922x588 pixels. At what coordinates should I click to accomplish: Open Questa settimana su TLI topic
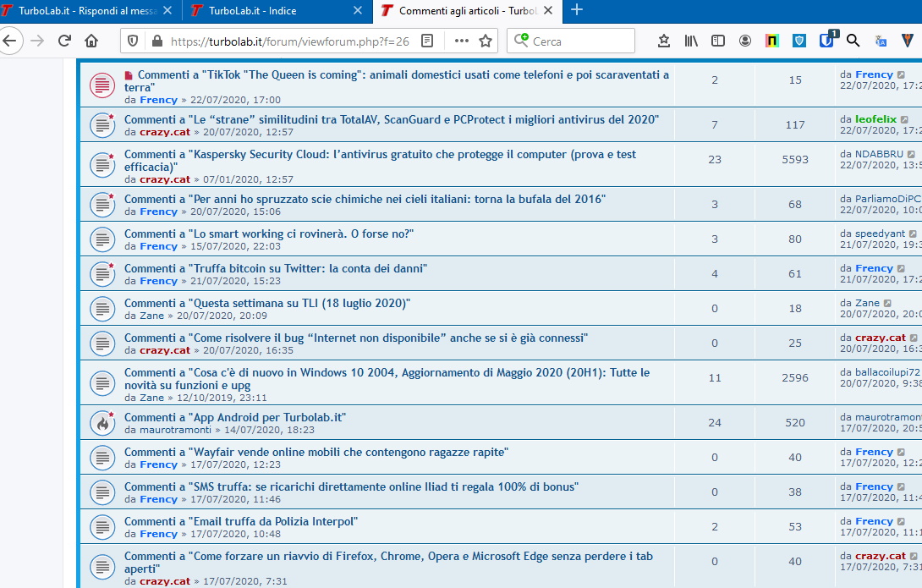[267, 303]
